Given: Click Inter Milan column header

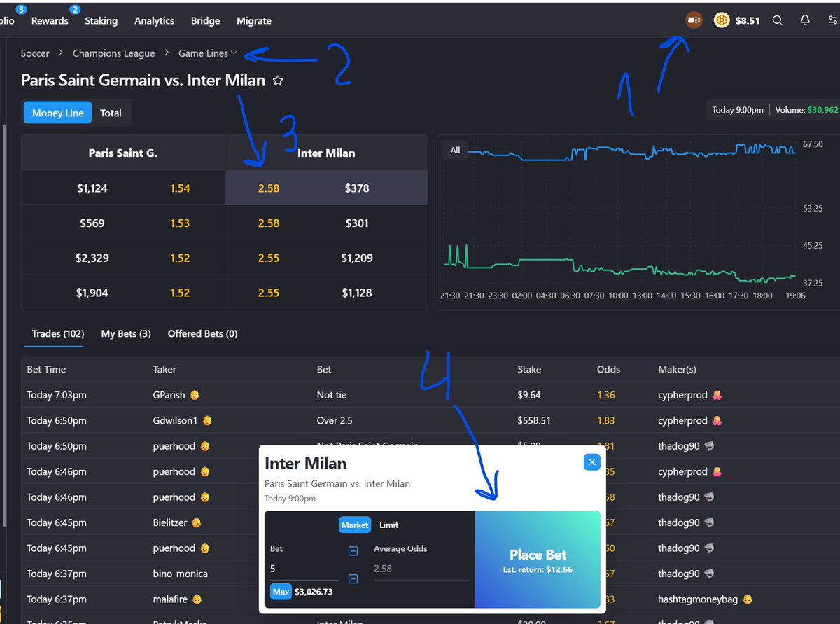Looking at the screenshot, I should [x=326, y=153].
